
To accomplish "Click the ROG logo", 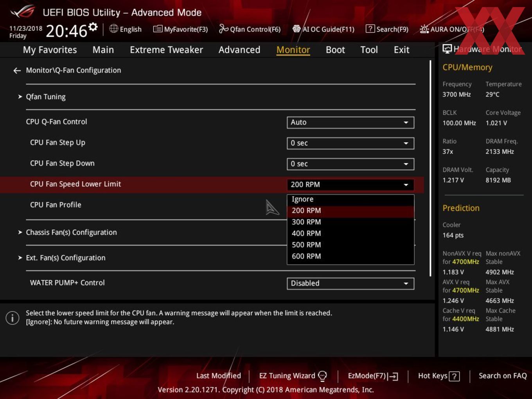I will coord(22,12).
